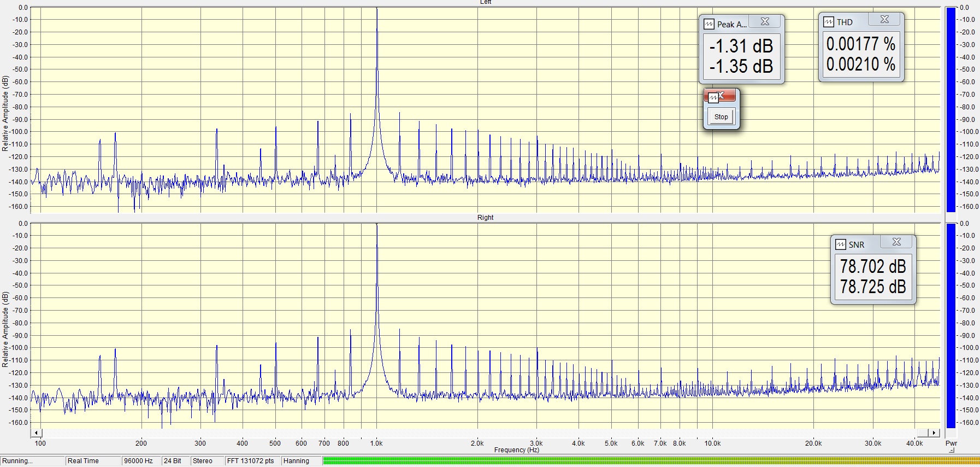
Task: Click the THD window waveform icon
Action: [x=829, y=22]
